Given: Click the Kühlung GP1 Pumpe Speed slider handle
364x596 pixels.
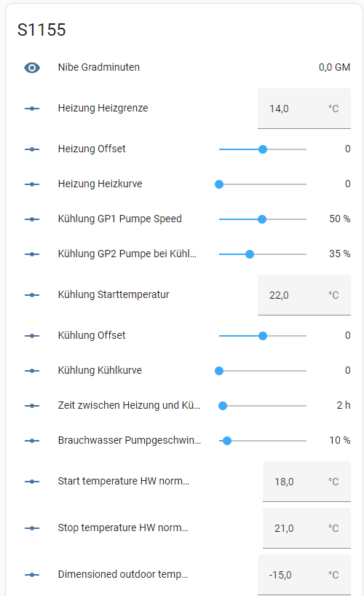Looking at the screenshot, I should [x=262, y=219].
